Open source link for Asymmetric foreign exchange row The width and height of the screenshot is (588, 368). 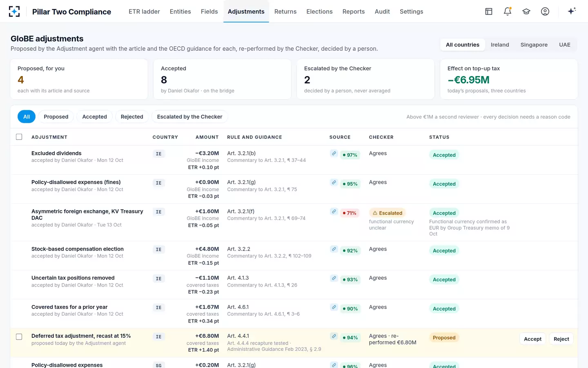pos(334,212)
